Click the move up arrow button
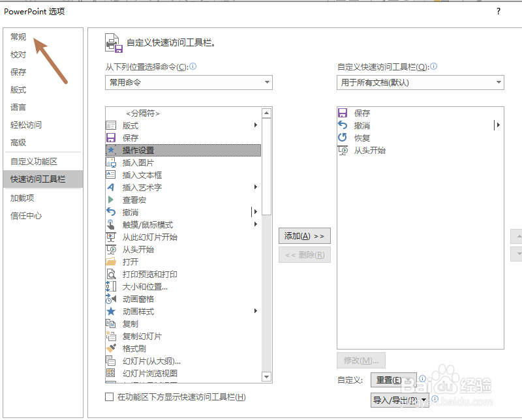 click(517, 236)
